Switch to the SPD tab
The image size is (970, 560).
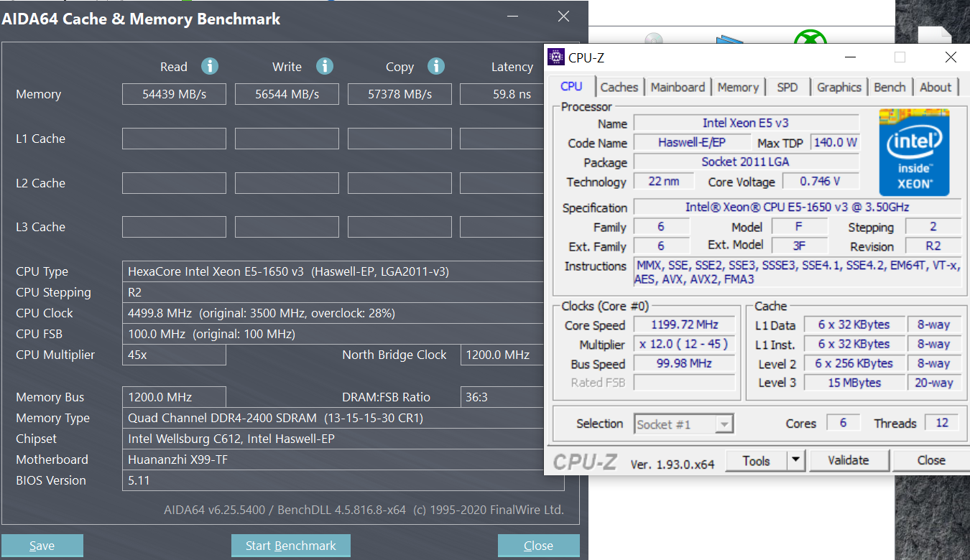787,88
